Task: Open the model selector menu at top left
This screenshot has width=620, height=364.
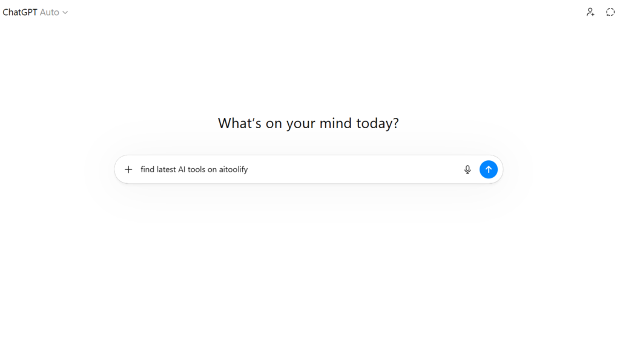Action: click(x=35, y=12)
